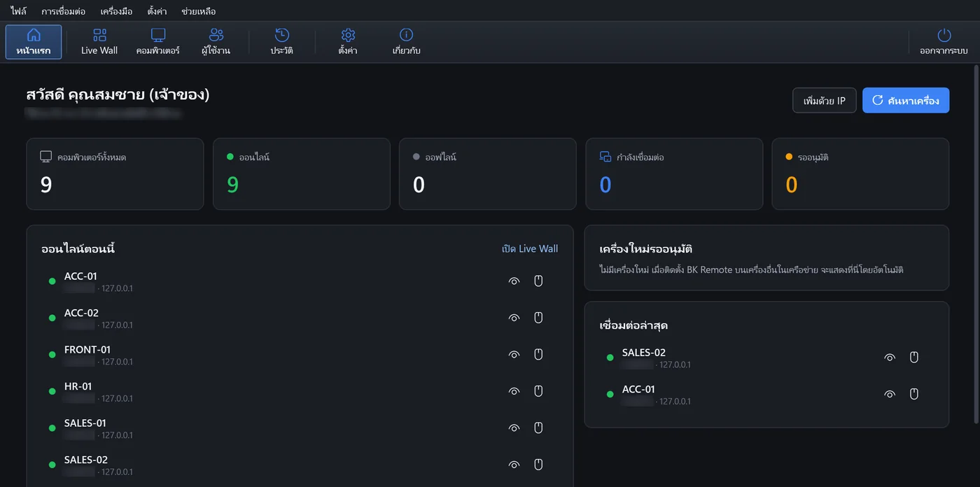Click the ค้นหาเครื่อง search button
The image size is (980, 487).
coord(906,100)
